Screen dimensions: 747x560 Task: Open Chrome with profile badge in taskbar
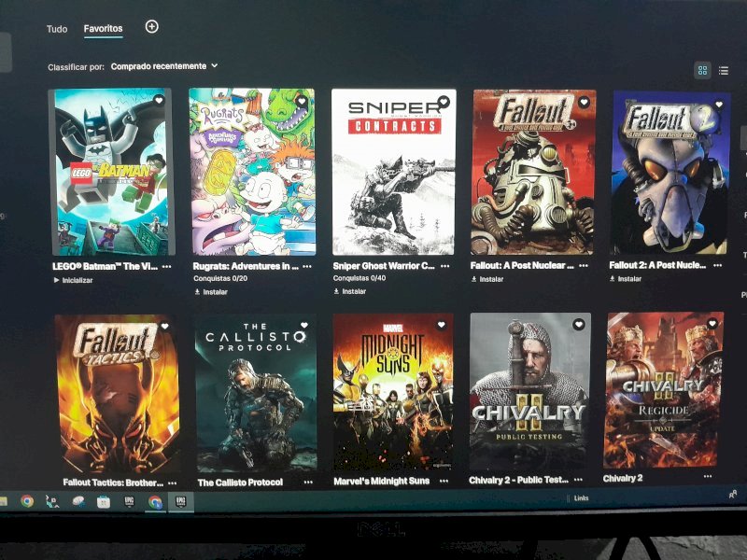tap(155, 502)
